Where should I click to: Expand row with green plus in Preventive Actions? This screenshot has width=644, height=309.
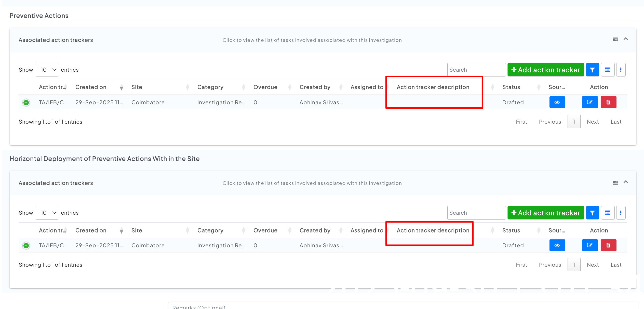coord(26,102)
